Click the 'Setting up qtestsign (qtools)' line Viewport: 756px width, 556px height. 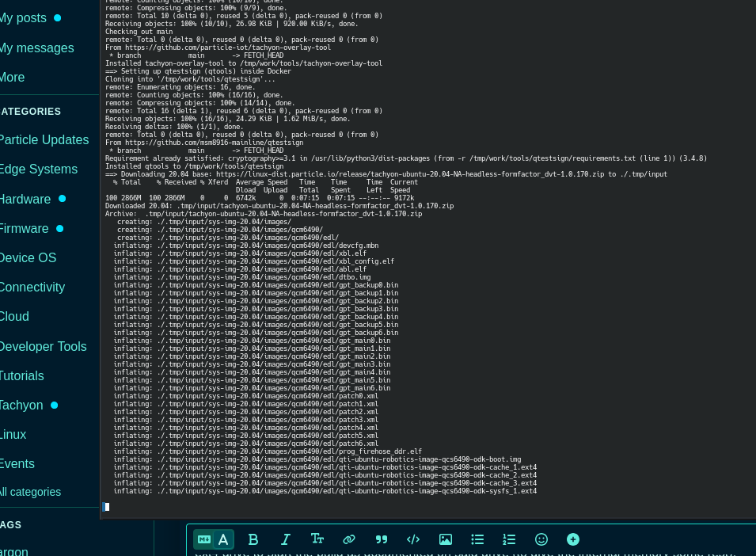198,71
